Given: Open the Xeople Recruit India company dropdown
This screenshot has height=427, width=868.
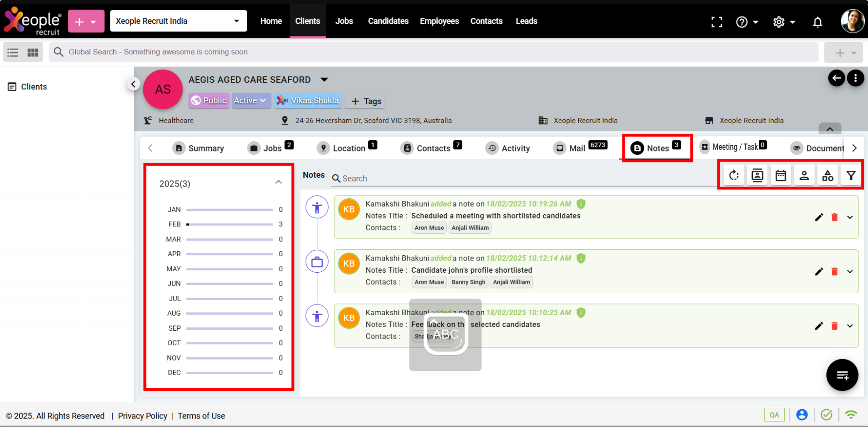Looking at the screenshot, I should coord(178,21).
